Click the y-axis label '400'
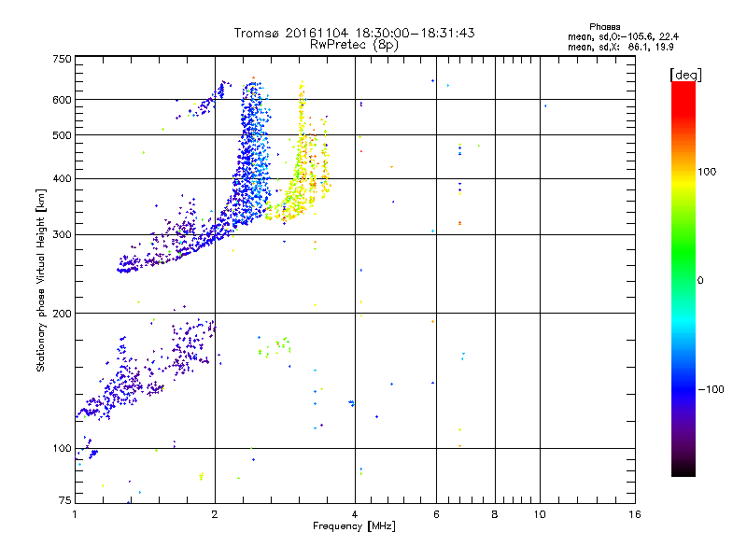 (x=62, y=179)
